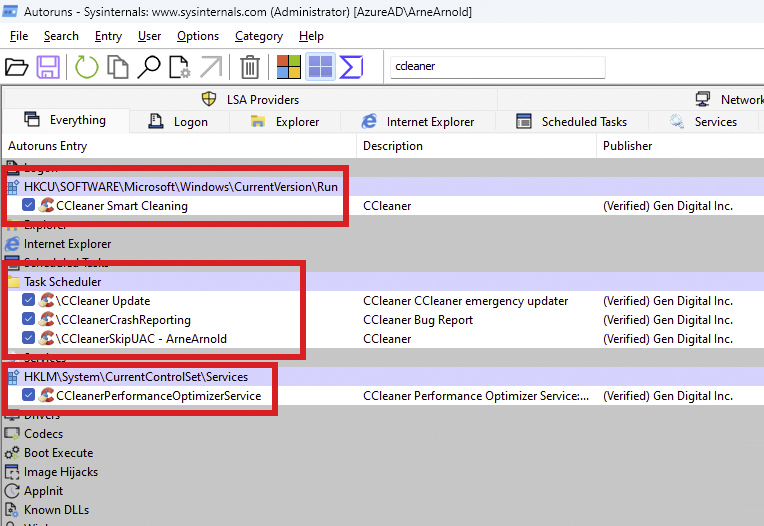
Task: Uncheck the CCleaner Update task
Action: [29, 301]
